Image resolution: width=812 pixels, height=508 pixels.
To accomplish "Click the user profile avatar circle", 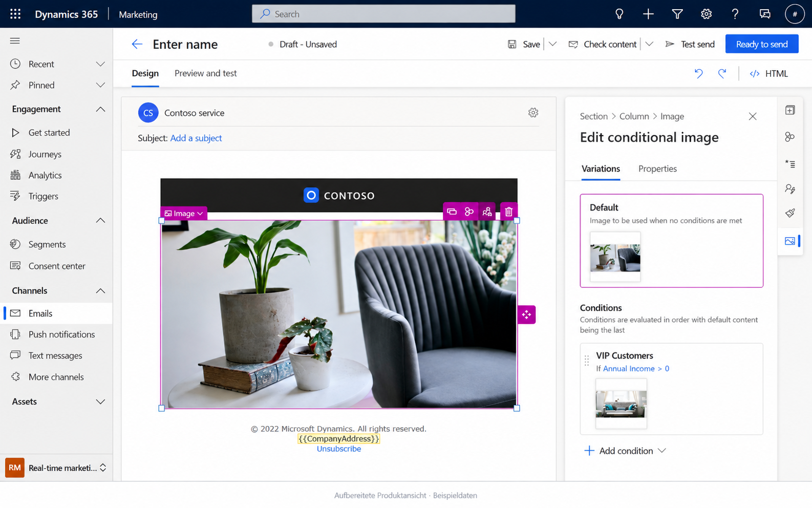I will pyautogui.click(x=795, y=14).
